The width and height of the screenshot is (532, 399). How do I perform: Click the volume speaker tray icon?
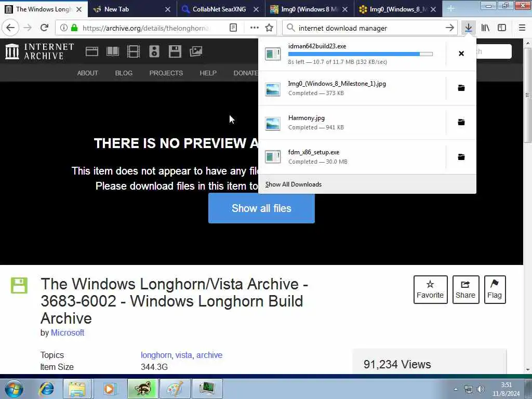481,390
